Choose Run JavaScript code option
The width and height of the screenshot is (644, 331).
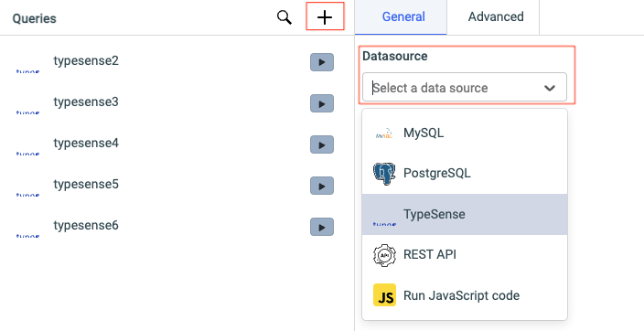(465, 295)
